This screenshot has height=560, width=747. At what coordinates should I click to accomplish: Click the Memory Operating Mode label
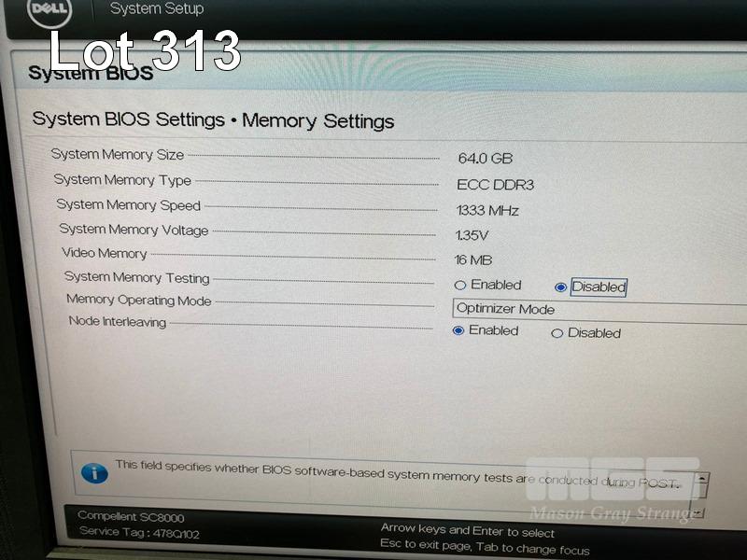click(x=138, y=300)
